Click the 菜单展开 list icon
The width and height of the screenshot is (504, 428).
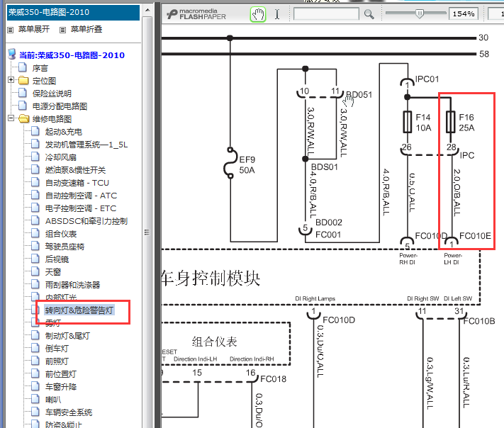pos(11,30)
